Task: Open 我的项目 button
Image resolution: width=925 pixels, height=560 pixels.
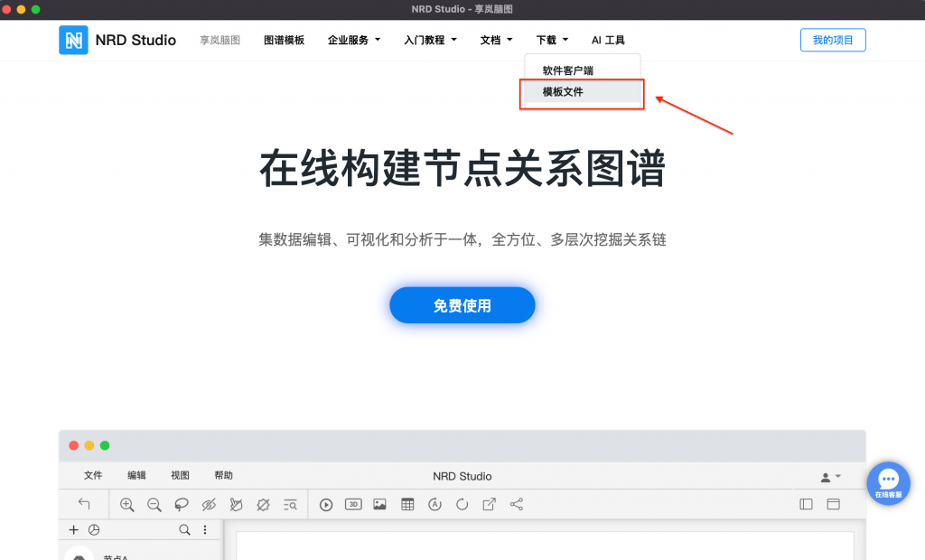Action: [x=832, y=40]
